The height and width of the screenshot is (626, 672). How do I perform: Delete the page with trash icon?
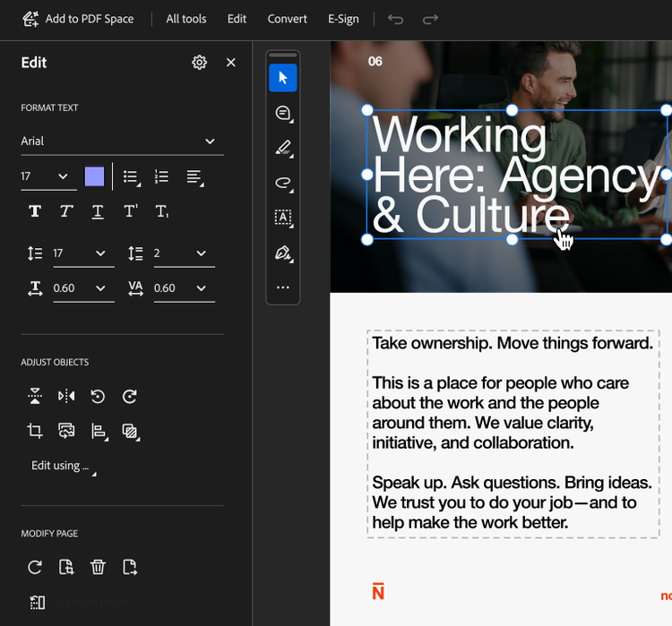click(98, 567)
